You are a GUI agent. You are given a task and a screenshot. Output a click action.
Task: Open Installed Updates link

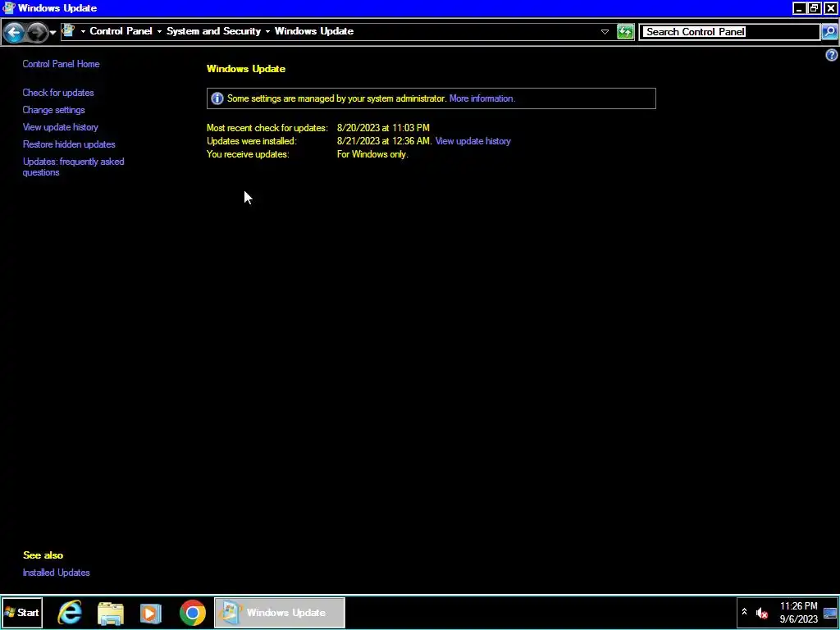[x=57, y=572]
